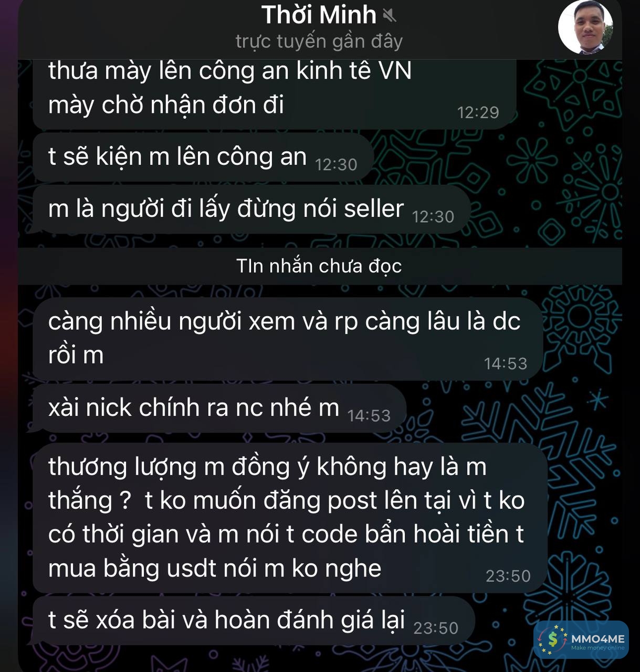Screen dimensions: 640x672
Task: Click the 23:50 timestamp on the usdt message
Action: pyautogui.click(x=508, y=576)
